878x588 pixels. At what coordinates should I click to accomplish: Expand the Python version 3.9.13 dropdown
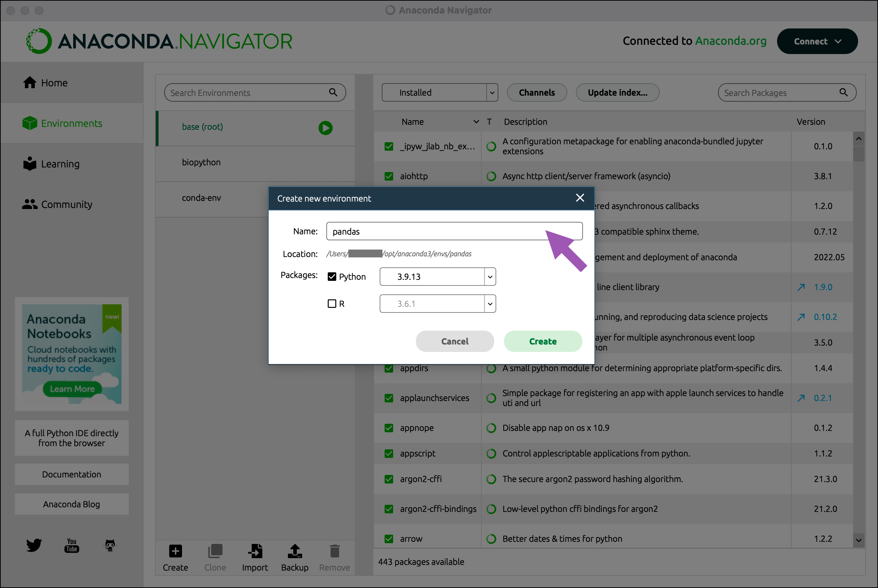click(x=489, y=277)
